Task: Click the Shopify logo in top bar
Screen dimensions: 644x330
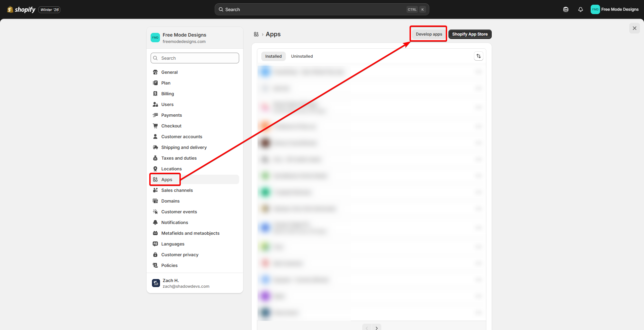Action: click(x=21, y=9)
